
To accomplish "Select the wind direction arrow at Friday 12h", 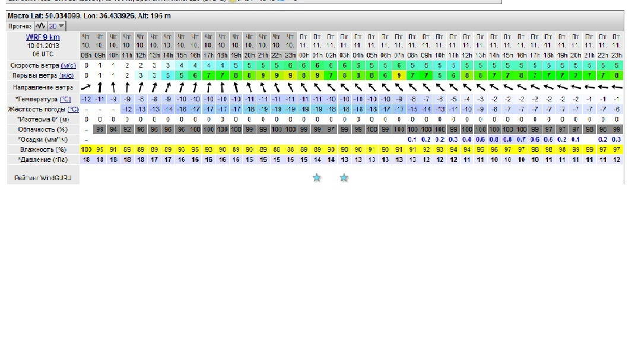I will (467, 87).
